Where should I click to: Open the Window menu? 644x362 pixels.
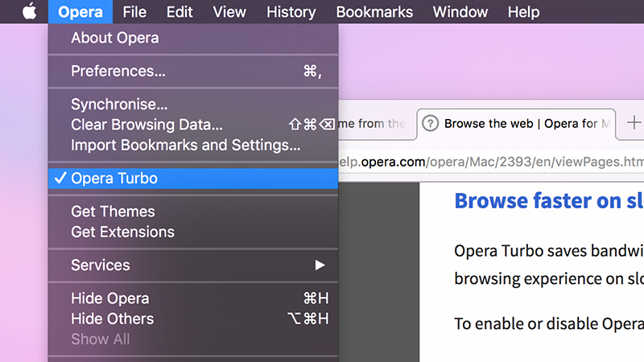(x=460, y=12)
